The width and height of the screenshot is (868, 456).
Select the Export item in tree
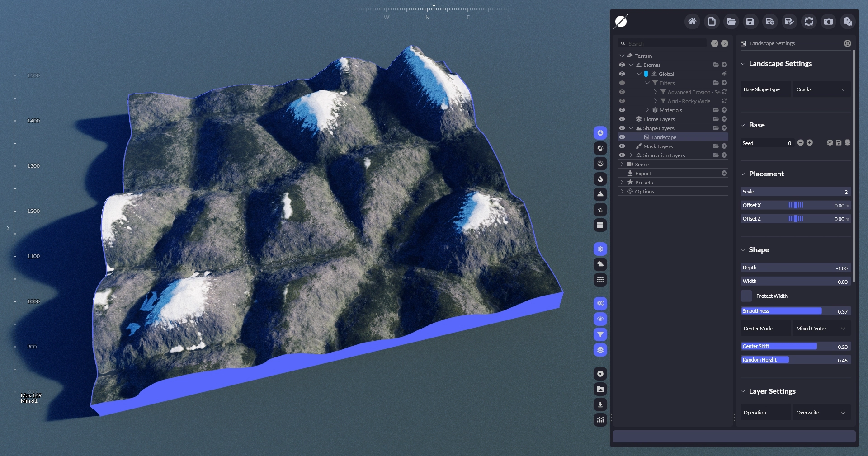pos(643,174)
